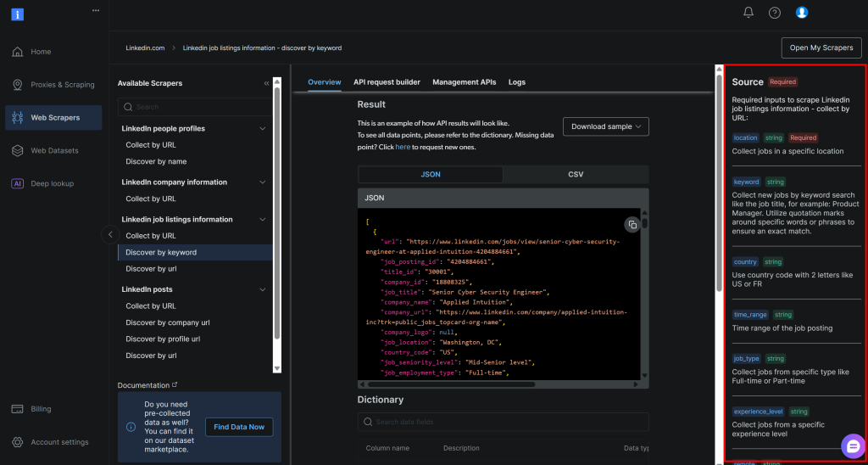
Task: Open Deep lookup AI icon
Action: (18, 183)
